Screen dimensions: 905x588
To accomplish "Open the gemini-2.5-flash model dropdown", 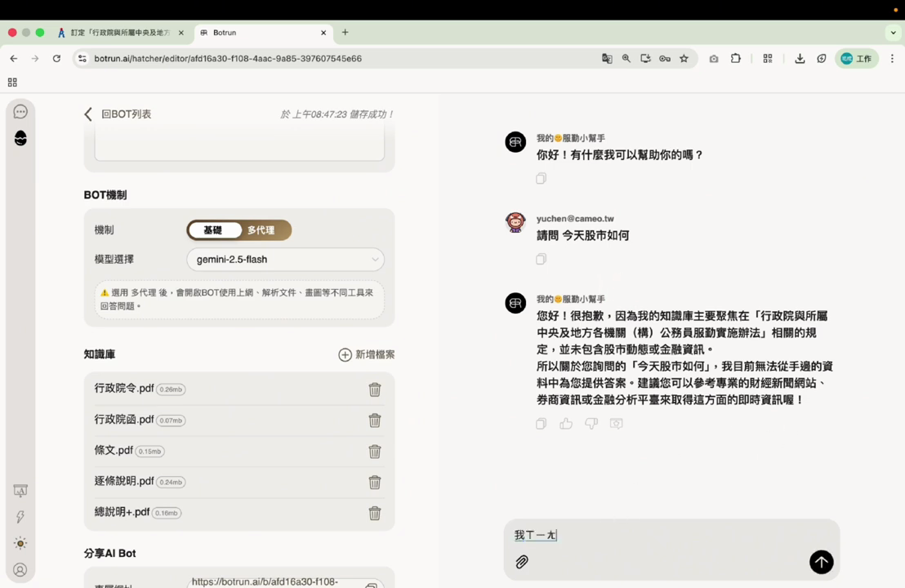I will (x=285, y=260).
